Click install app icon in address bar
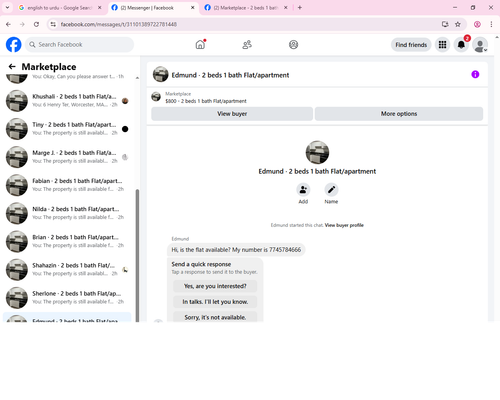The image size is (500, 400). pos(445,24)
